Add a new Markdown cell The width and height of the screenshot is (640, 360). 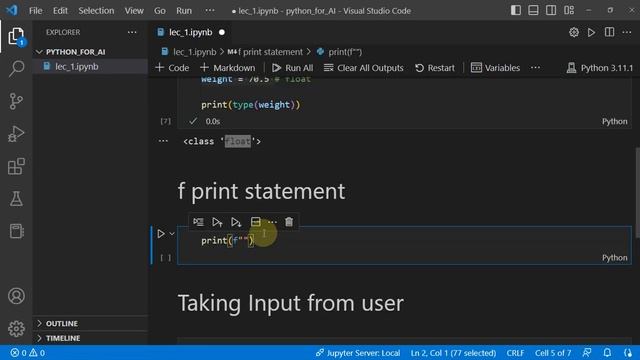pos(228,68)
